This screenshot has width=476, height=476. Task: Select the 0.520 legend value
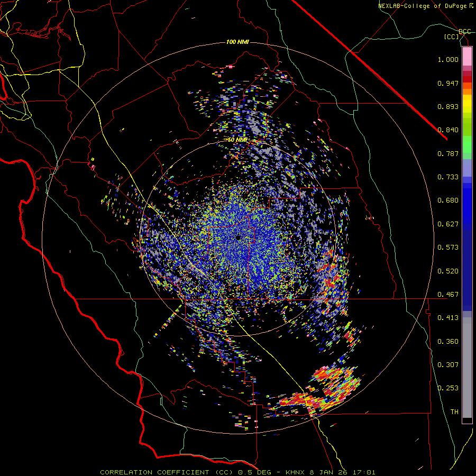point(448,271)
